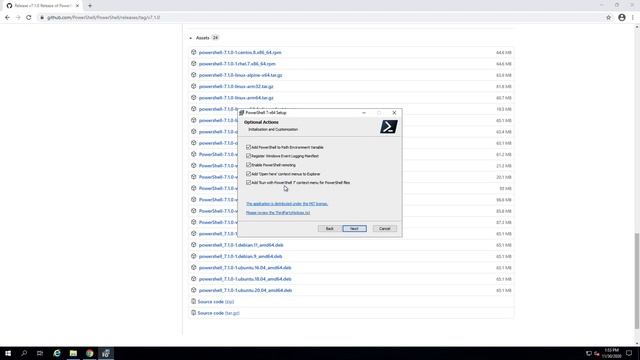
Task: Click the network icon in system tray
Action: [x=589, y=353]
